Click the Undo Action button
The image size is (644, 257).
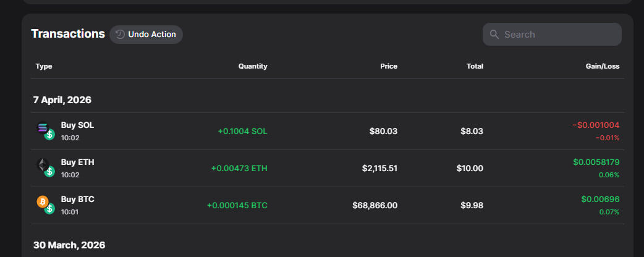(x=151, y=35)
